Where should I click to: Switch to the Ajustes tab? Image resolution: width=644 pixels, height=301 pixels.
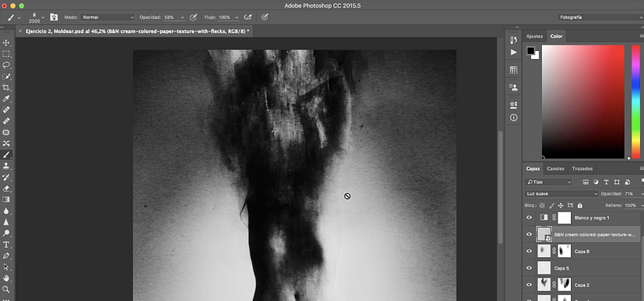pyautogui.click(x=534, y=36)
